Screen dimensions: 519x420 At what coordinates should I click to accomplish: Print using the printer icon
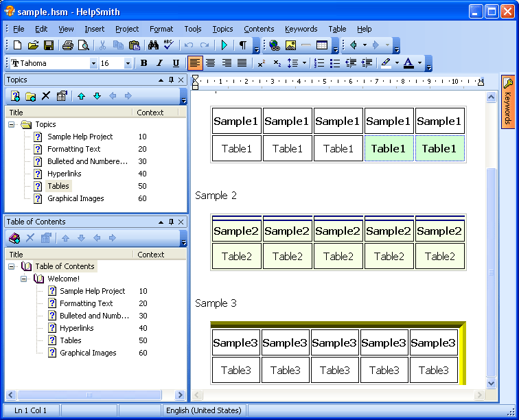click(68, 45)
